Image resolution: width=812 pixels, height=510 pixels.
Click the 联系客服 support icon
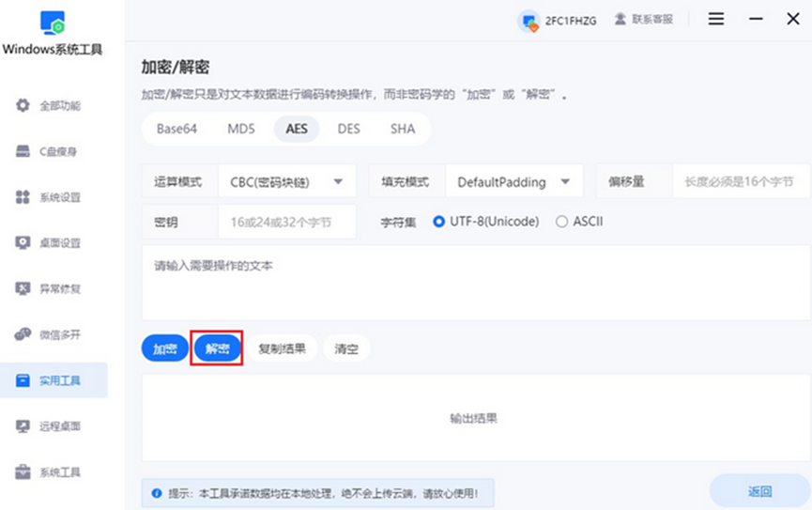tap(620, 19)
